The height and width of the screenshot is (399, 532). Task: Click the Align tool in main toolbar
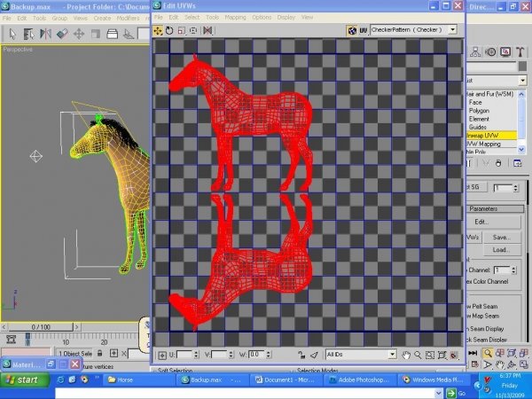[62, 34]
